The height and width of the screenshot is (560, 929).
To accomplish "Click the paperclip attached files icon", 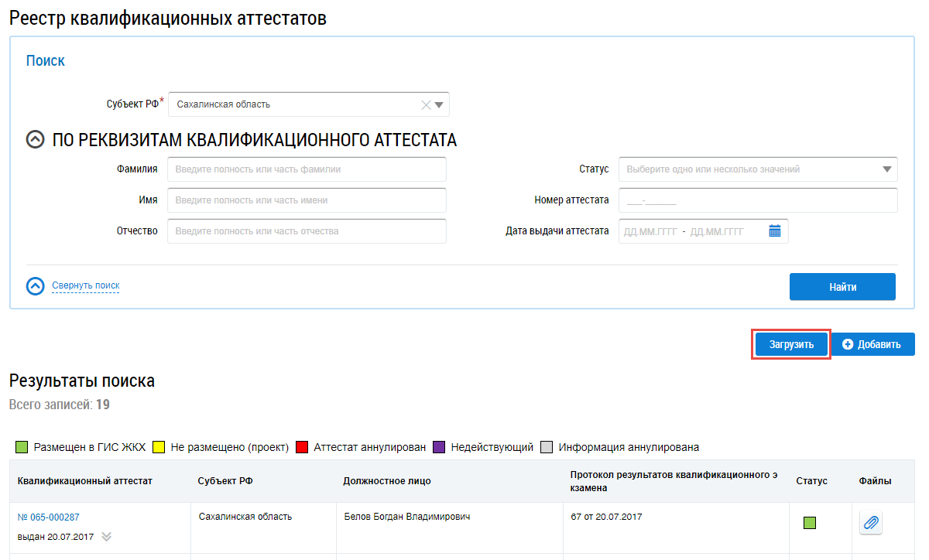I will pos(871,524).
